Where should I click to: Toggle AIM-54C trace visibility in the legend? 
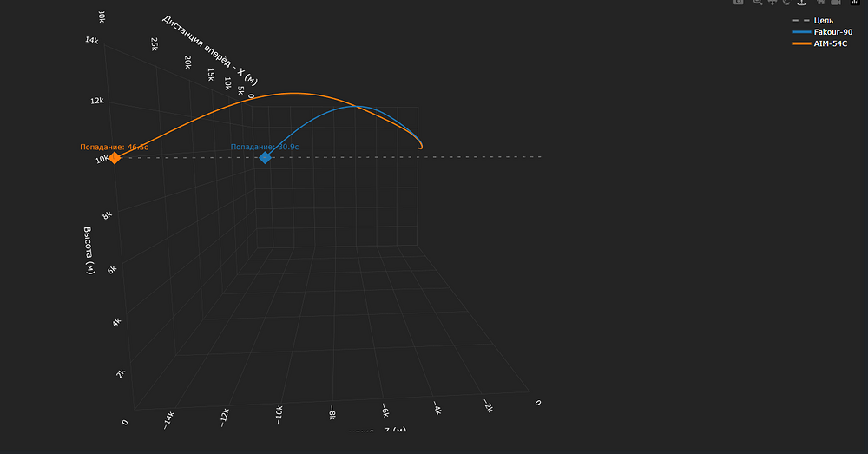pyautogui.click(x=820, y=43)
